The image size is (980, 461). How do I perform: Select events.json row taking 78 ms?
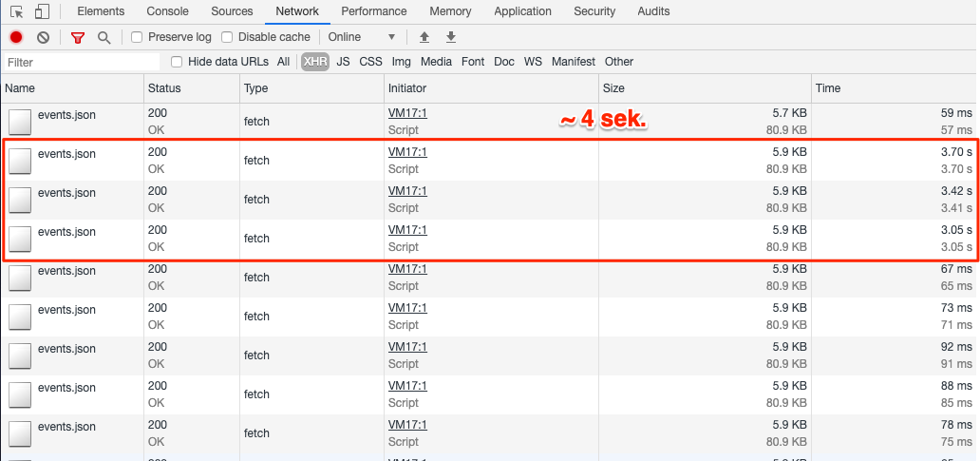click(490, 434)
